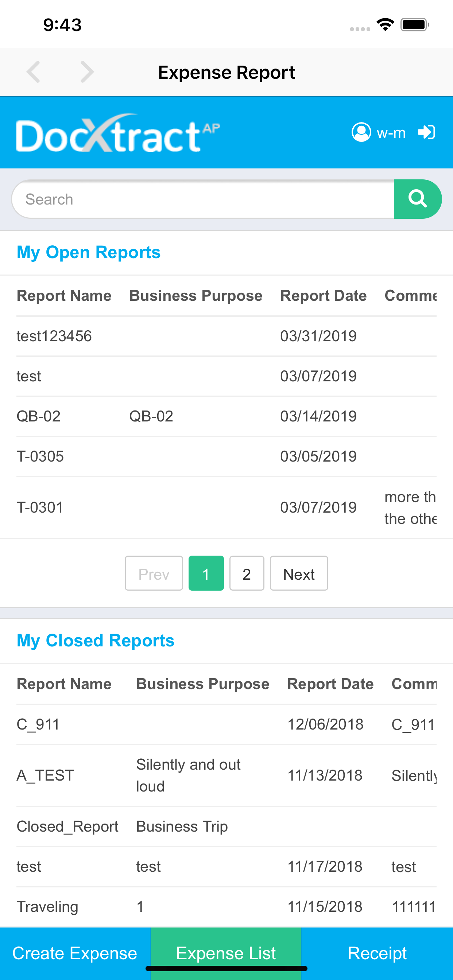
Task: Click open reports Report Name column header
Action: 64,296
